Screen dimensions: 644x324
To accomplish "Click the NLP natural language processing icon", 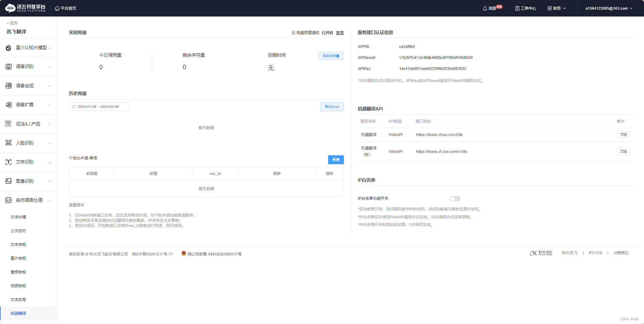I will [x=9, y=200].
